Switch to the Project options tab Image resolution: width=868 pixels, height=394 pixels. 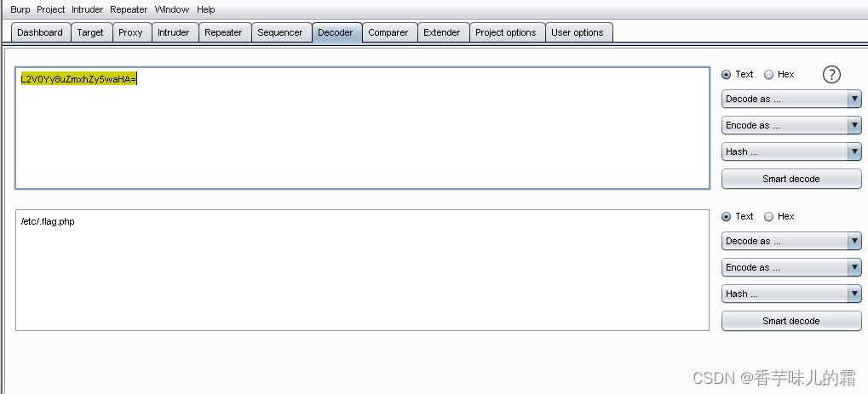[x=507, y=32]
